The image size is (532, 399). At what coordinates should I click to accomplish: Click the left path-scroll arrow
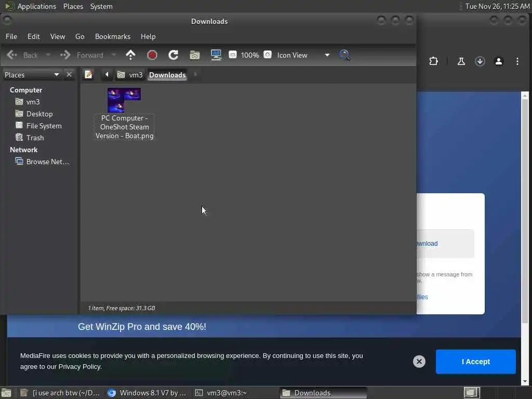107,75
